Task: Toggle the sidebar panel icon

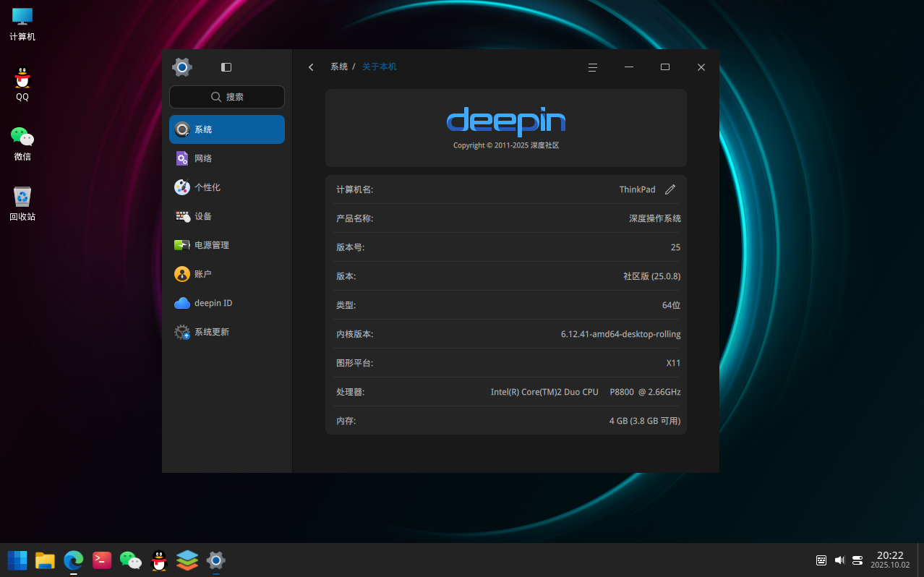Action: [226, 67]
